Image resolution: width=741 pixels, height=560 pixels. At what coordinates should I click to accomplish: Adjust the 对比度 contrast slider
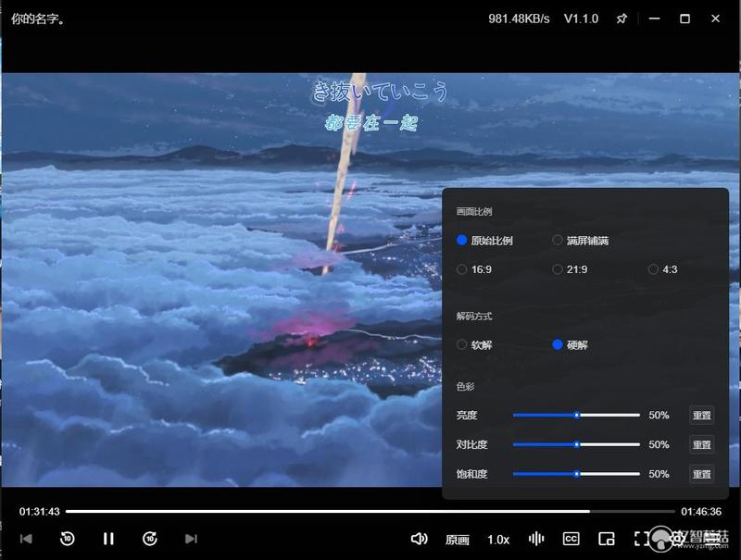pyautogui.click(x=576, y=445)
